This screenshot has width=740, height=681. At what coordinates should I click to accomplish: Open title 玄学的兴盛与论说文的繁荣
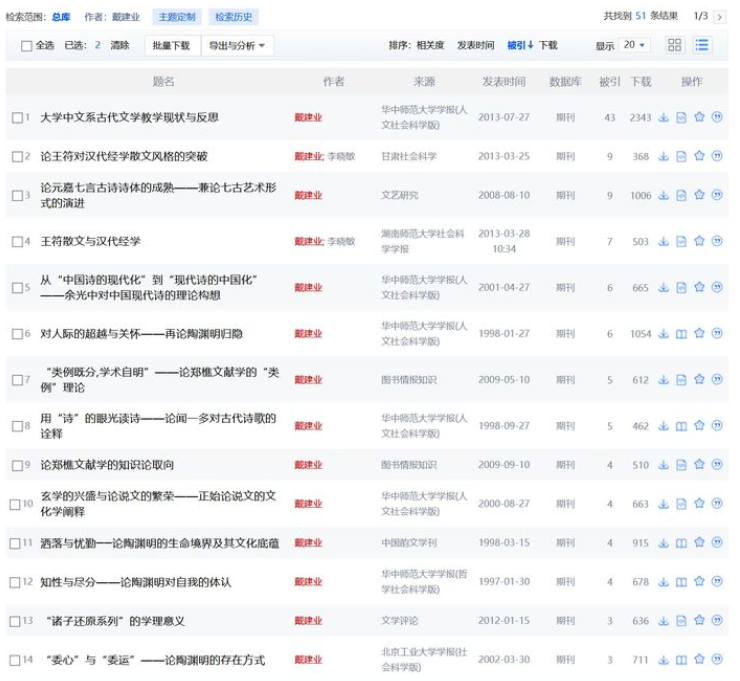pyautogui.click(x=158, y=504)
